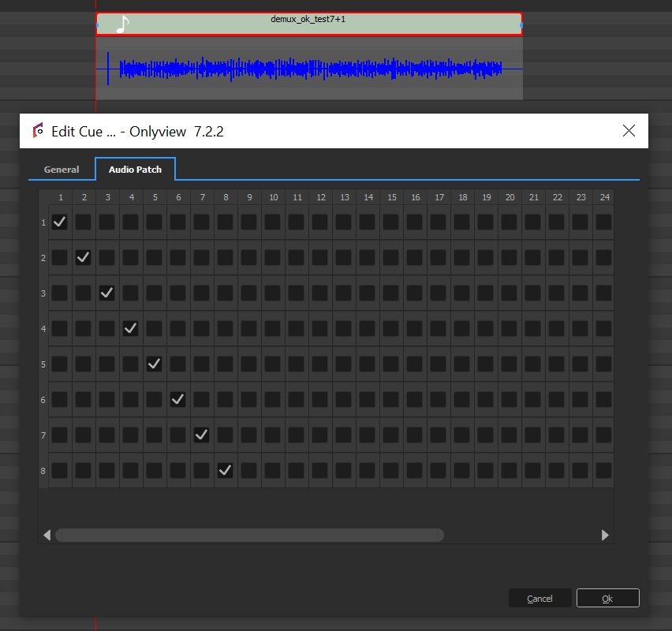672x631 pixels.
Task: Select the Audio Patch tab
Action: coord(135,170)
